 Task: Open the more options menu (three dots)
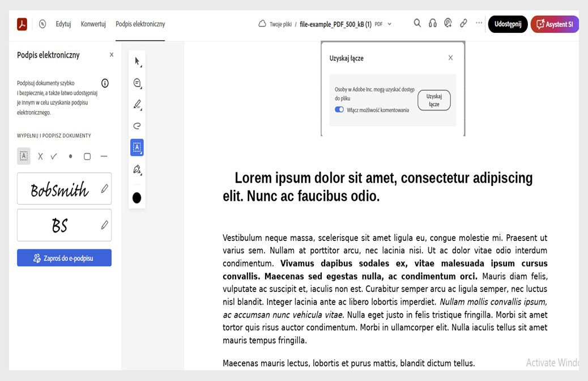[x=479, y=23]
